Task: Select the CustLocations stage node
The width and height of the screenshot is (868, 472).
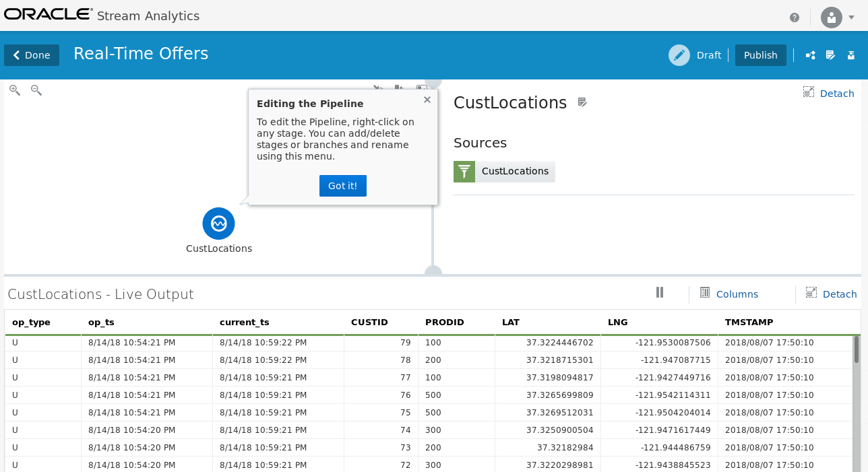Action: [x=218, y=224]
